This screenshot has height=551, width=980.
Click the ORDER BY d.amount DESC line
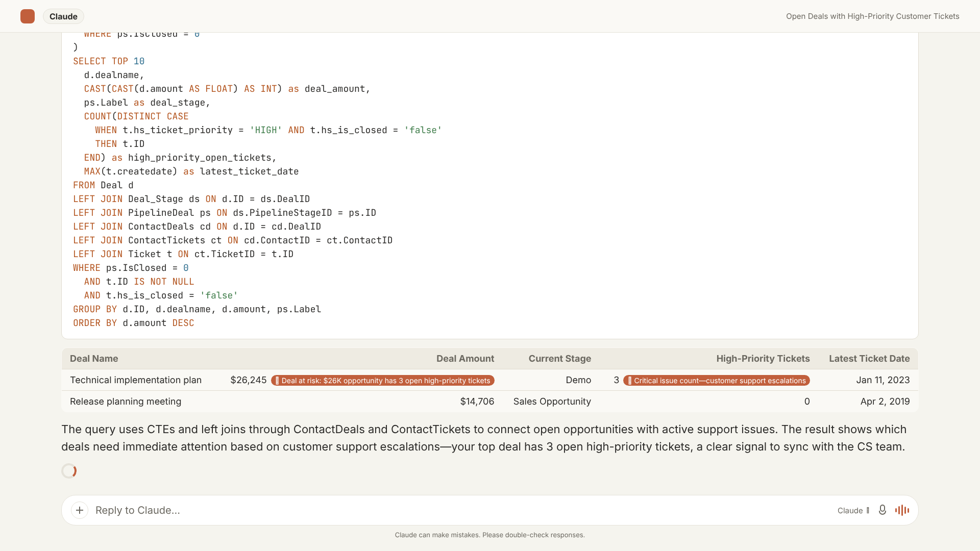click(x=134, y=323)
